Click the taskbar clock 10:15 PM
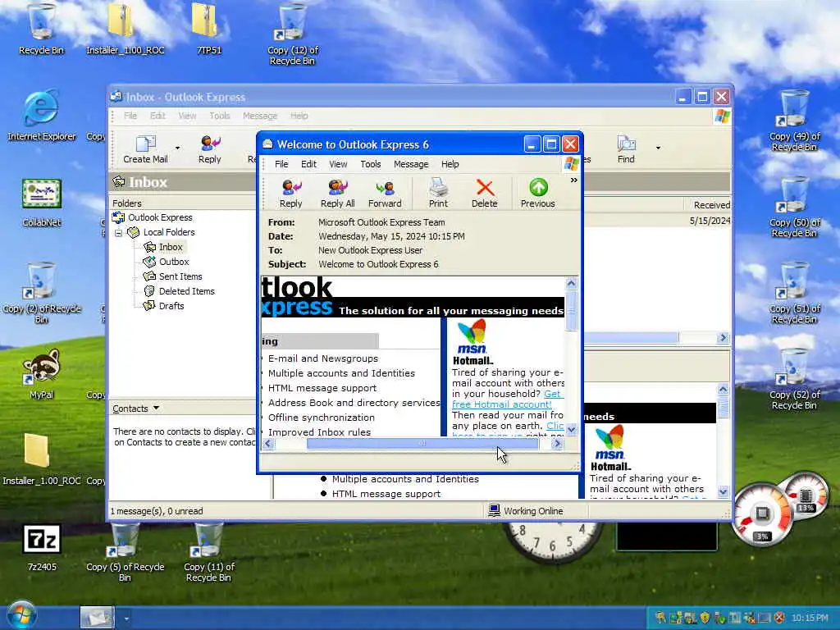The image size is (840, 630). point(810,618)
